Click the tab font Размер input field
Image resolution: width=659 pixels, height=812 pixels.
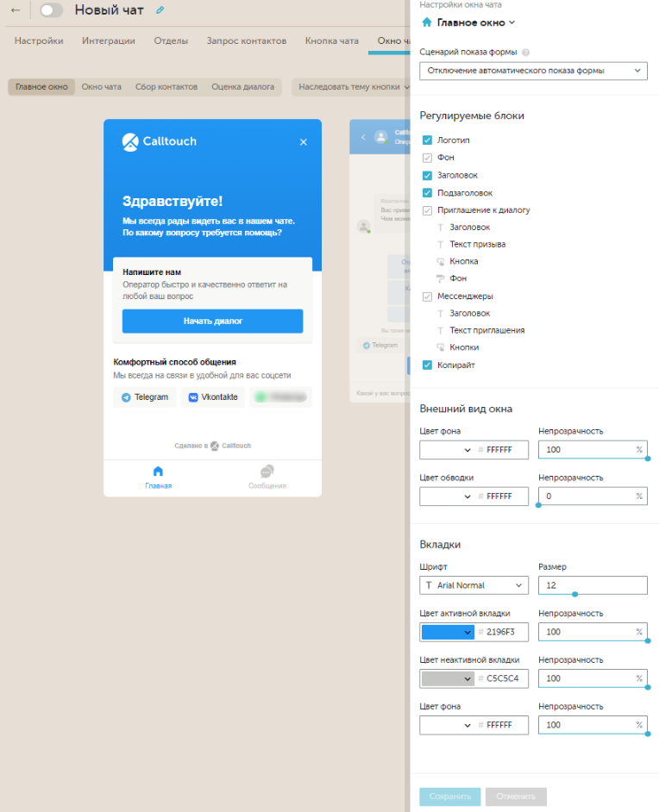point(592,585)
